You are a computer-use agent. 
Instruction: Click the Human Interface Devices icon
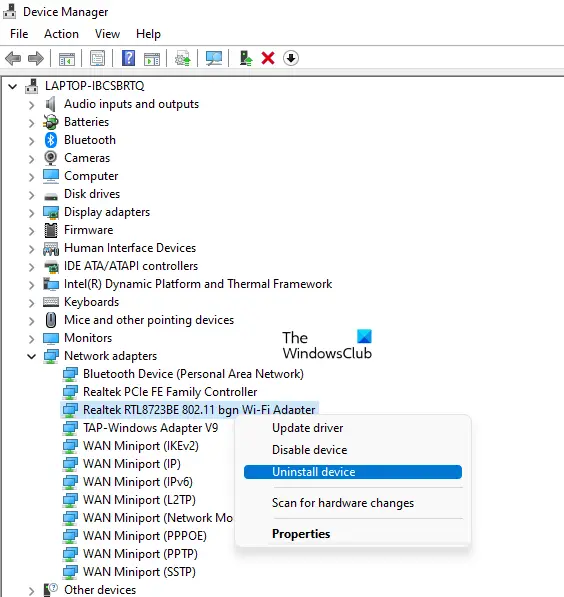tap(51, 248)
